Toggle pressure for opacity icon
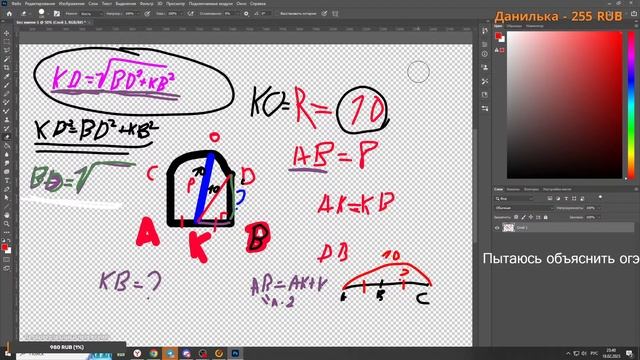 147,13
